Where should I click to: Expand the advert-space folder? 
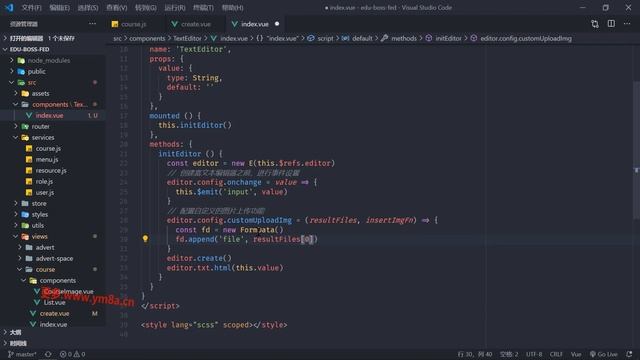(x=53, y=259)
